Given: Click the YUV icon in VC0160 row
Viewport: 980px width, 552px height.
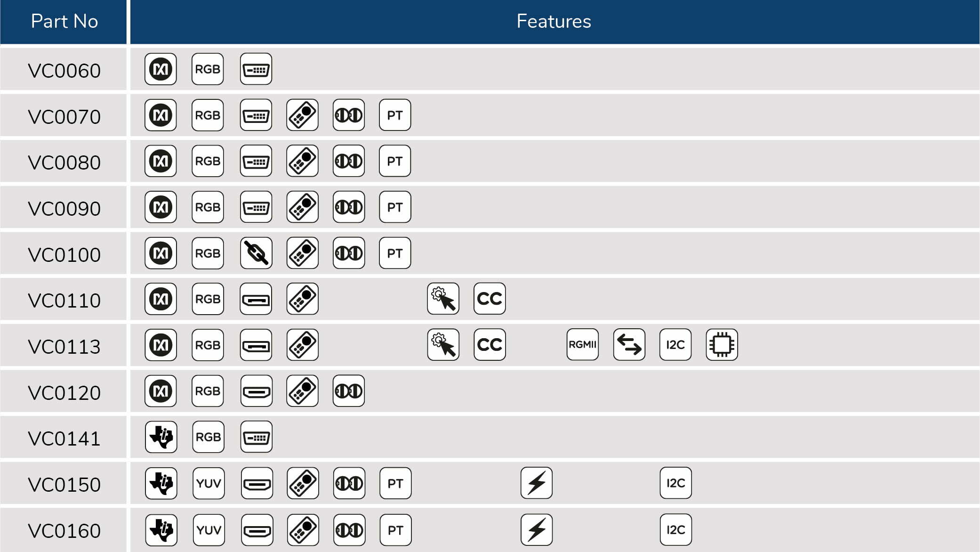Looking at the screenshot, I should click(x=209, y=530).
